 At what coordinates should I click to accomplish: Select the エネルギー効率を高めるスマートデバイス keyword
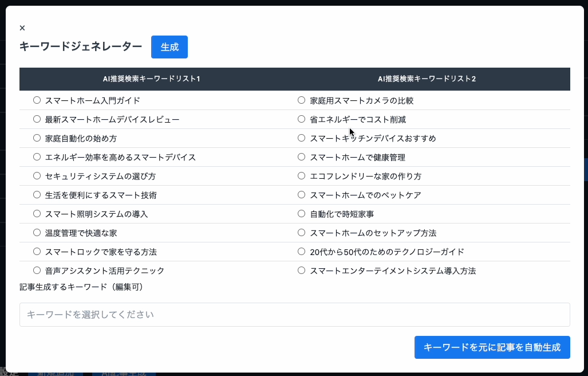click(x=37, y=156)
